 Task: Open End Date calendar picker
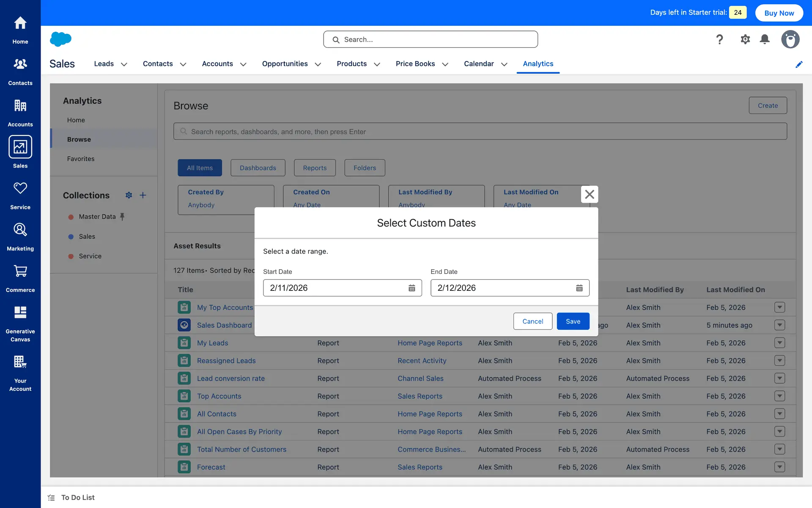click(579, 288)
